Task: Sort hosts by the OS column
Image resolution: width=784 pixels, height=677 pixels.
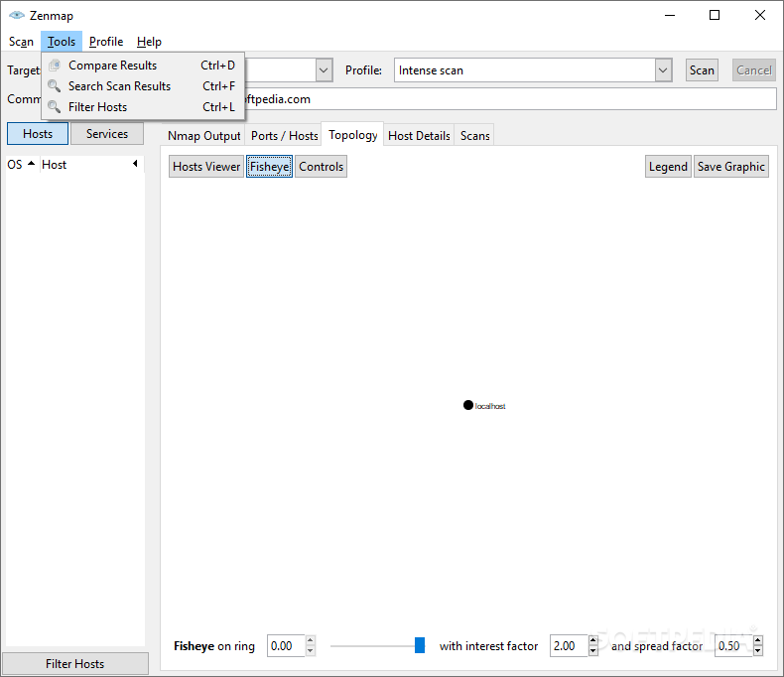Action: click(21, 165)
